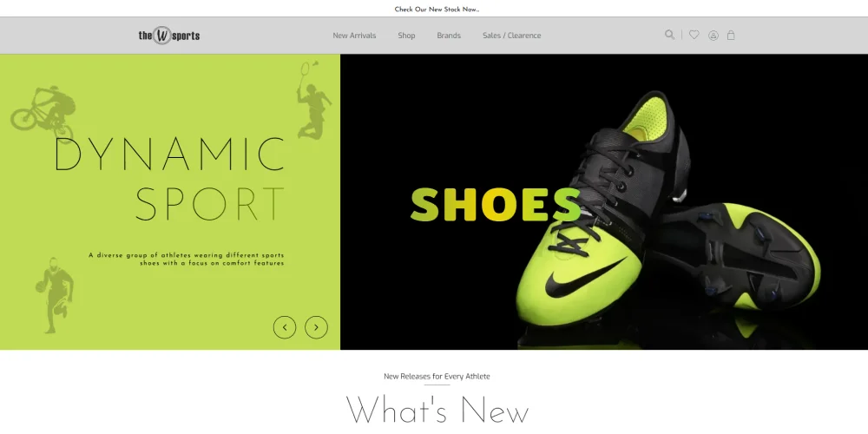Open the Brands navigation item
This screenshot has height=434, width=868.
coord(449,36)
